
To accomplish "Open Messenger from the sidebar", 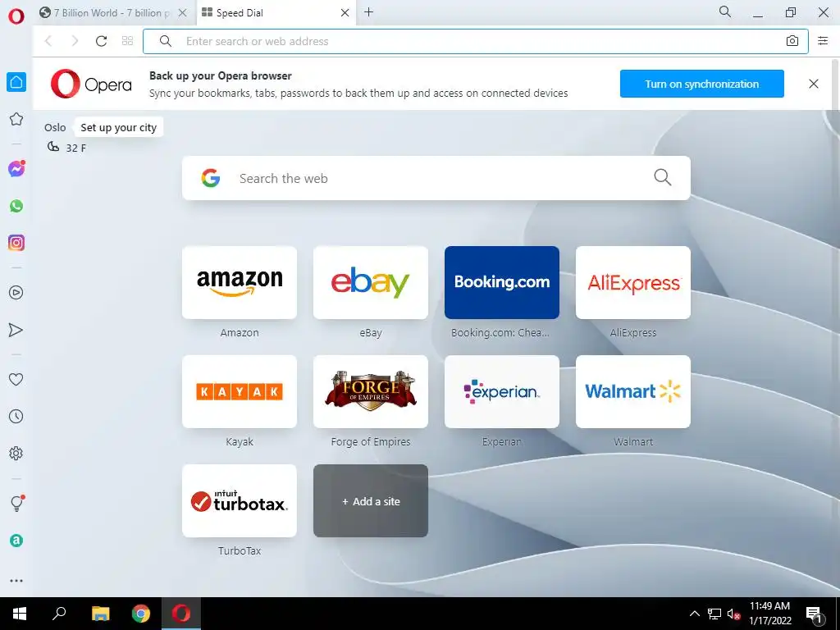I will (x=16, y=169).
